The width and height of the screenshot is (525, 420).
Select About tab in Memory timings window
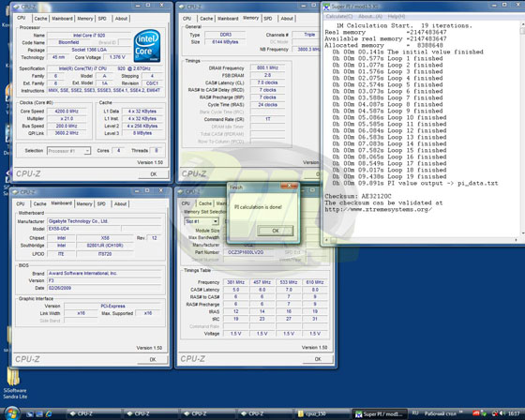coord(287,19)
